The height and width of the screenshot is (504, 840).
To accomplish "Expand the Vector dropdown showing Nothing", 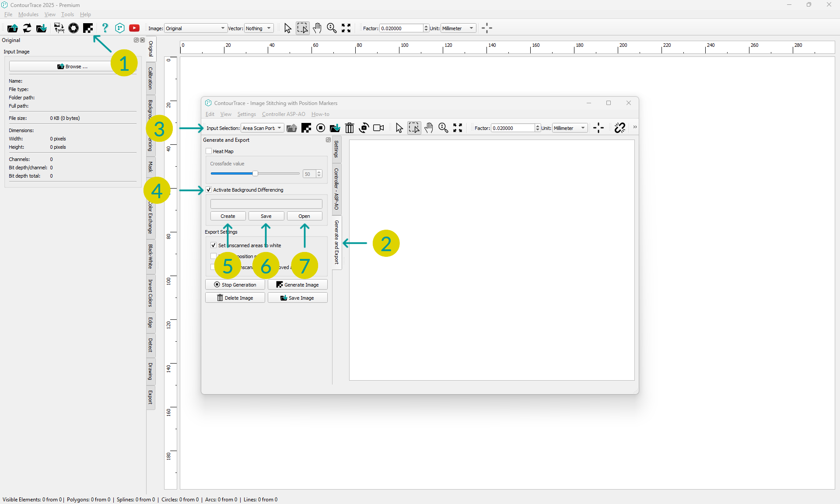I will (259, 28).
